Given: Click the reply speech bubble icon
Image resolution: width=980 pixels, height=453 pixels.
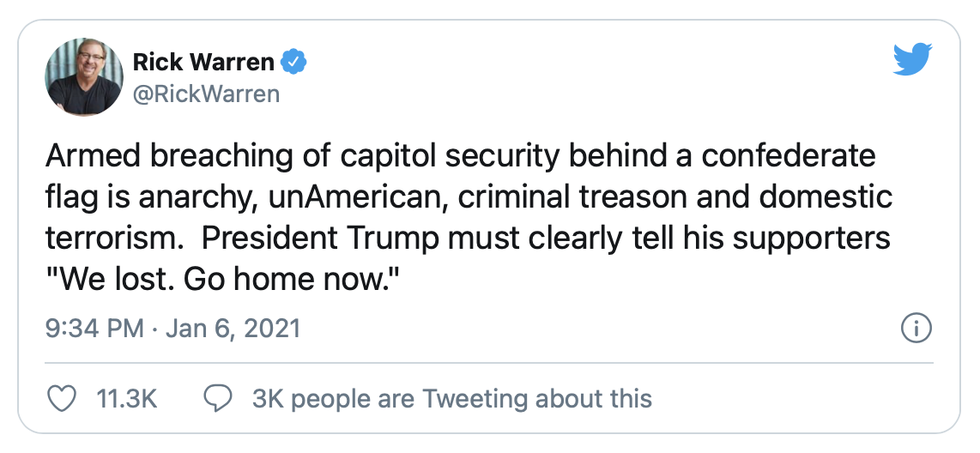Looking at the screenshot, I should pyautogui.click(x=219, y=398).
